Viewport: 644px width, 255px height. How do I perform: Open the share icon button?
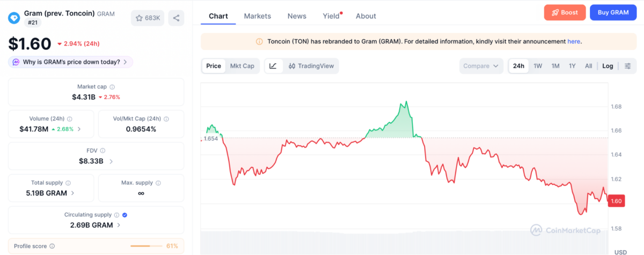[175, 18]
